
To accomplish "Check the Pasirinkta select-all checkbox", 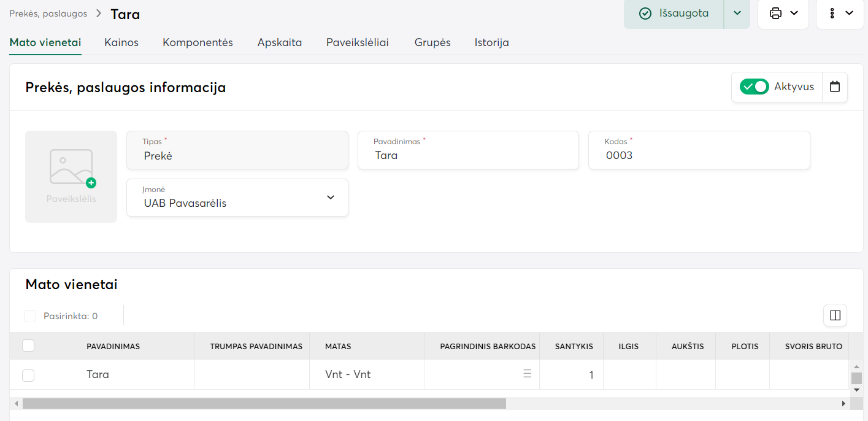I will [x=29, y=316].
